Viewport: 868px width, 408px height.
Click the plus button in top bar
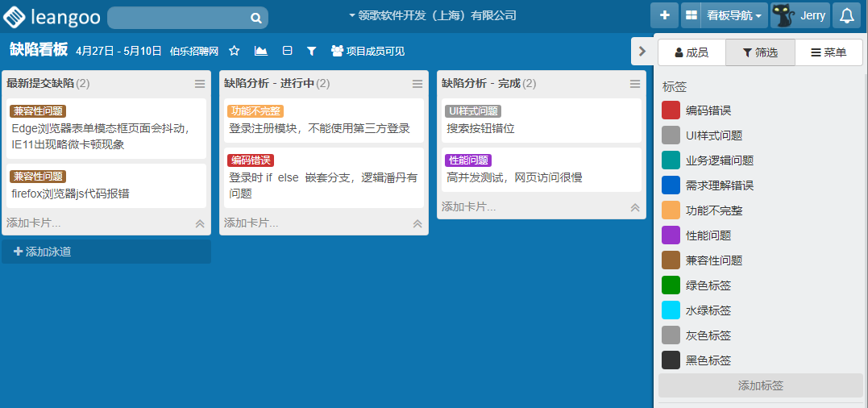664,15
